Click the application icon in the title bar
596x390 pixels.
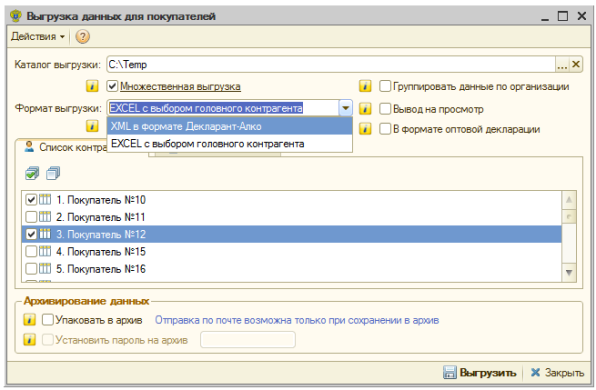click(16, 16)
